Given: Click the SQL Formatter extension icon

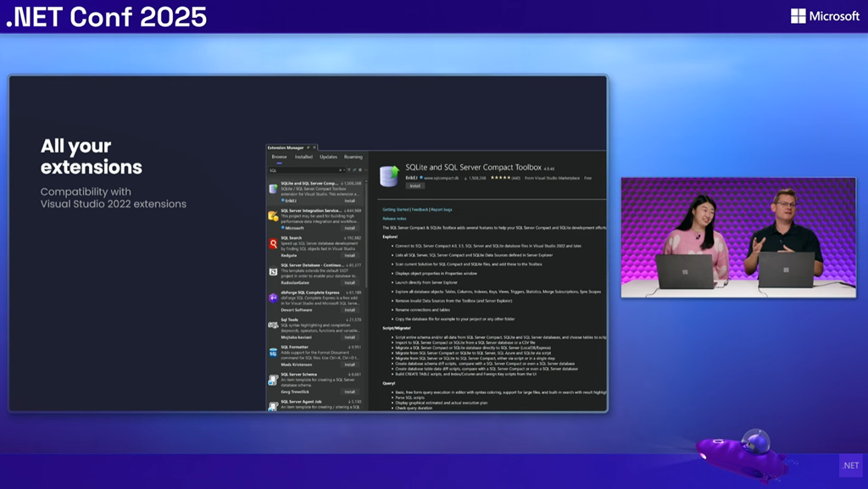Looking at the screenshot, I should [x=273, y=353].
